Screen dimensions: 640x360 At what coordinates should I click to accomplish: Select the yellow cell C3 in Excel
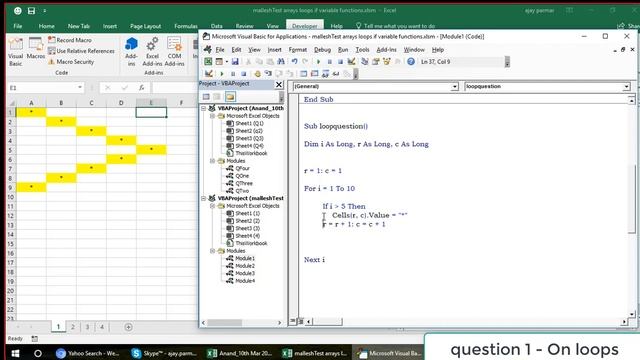click(91, 131)
